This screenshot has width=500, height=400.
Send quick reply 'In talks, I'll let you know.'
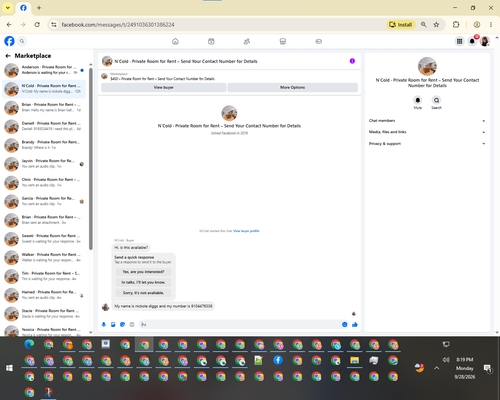click(143, 282)
